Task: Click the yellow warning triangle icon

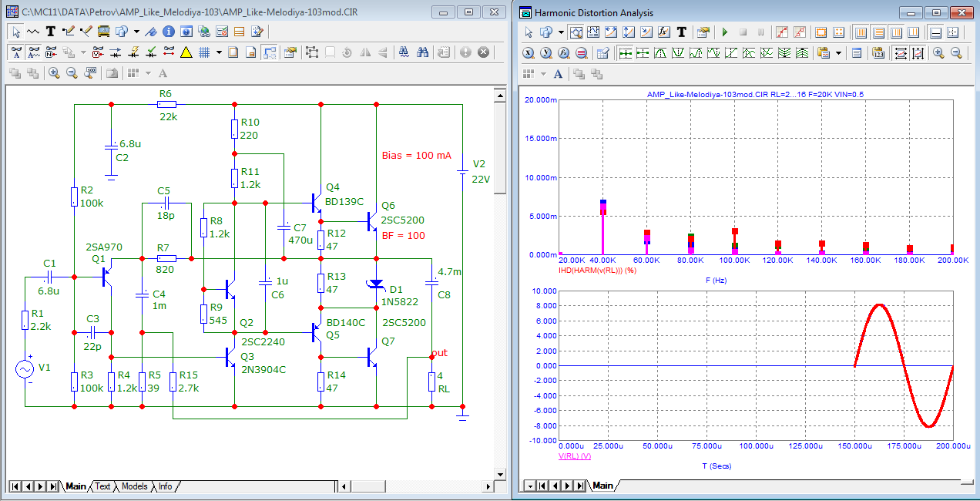Action: [186, 52]
